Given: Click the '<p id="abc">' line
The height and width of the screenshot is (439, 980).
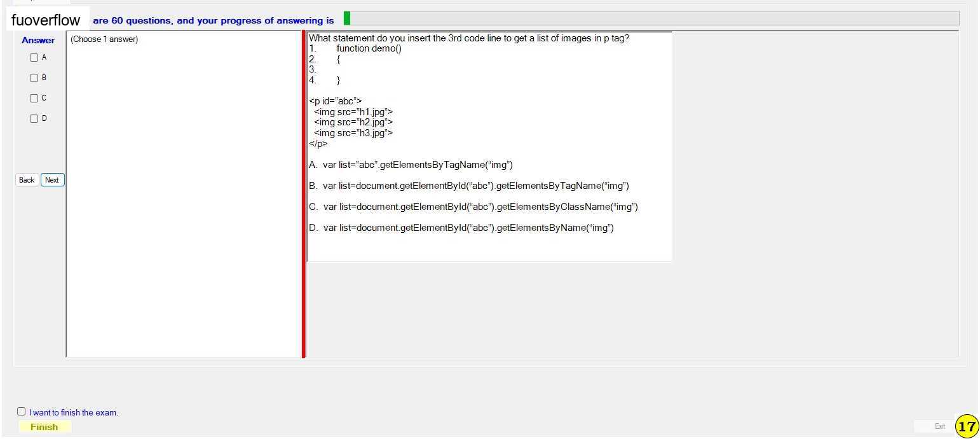Looking at the screenshot, I should click(x=336, y=101).
